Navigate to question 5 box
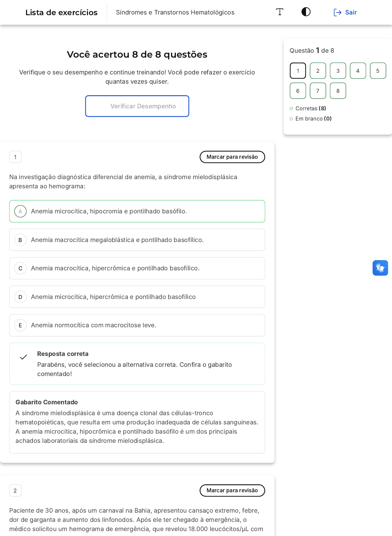The height and width of the screenshot is (536, 392). [x=378, y=71]
